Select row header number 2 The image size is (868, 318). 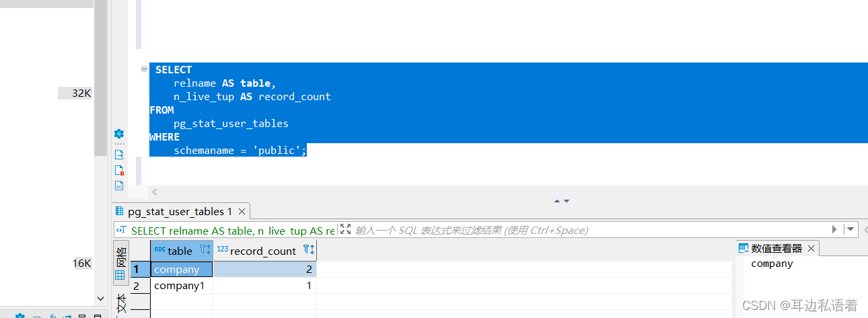pos(140,286)
